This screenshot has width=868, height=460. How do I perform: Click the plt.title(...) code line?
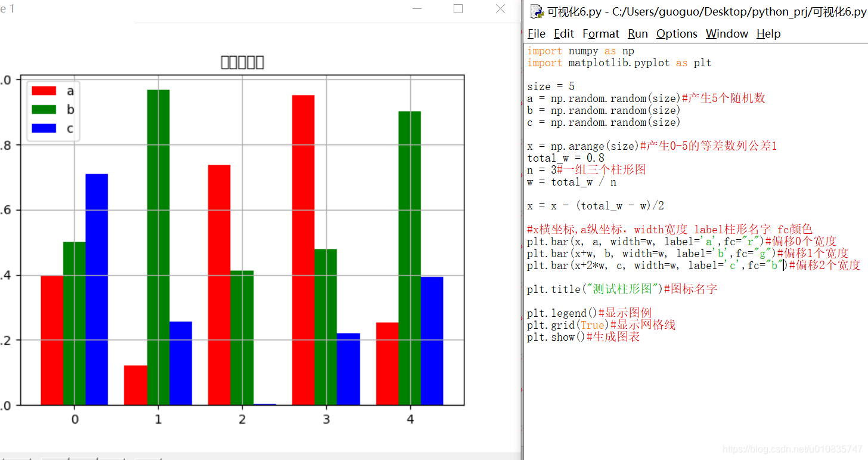tap(622, 289)
